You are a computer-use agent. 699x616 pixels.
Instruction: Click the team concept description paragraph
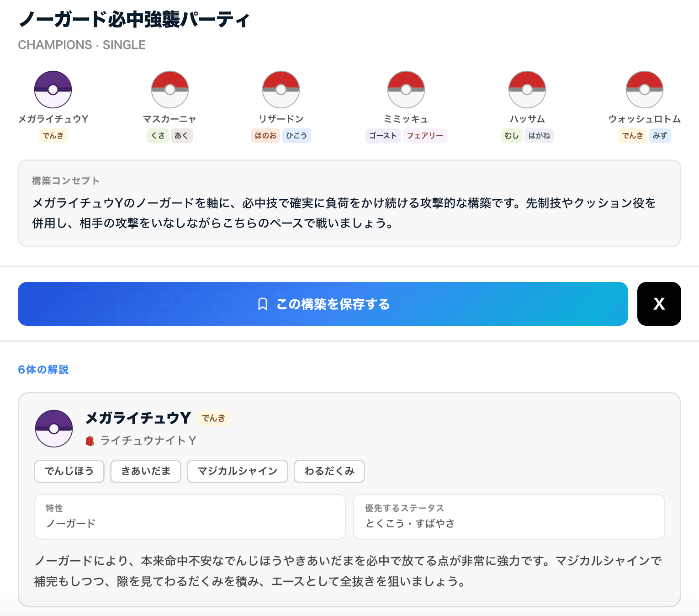[x=344, y=213]
